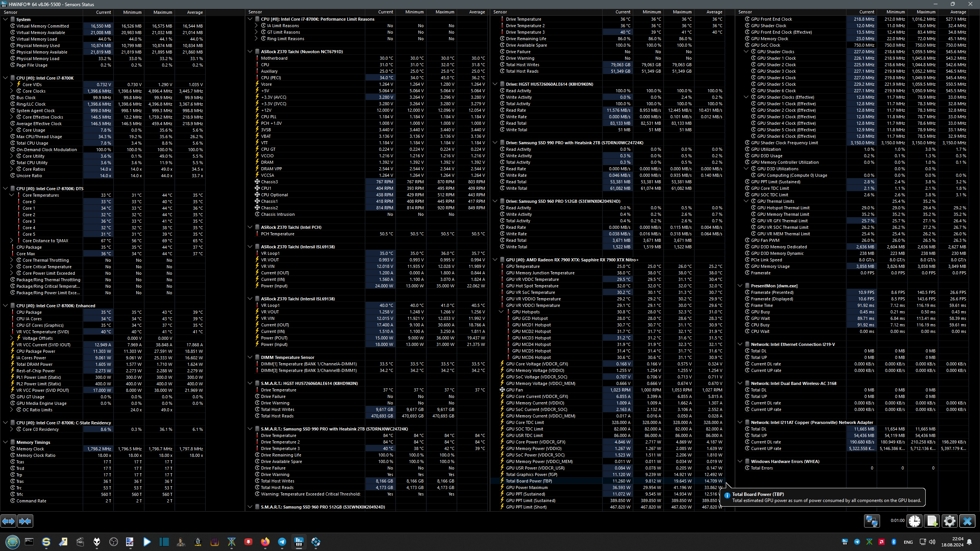Click the log file start icon
The width and height of the screenshot is (980, 551).
tap(932, 521)
